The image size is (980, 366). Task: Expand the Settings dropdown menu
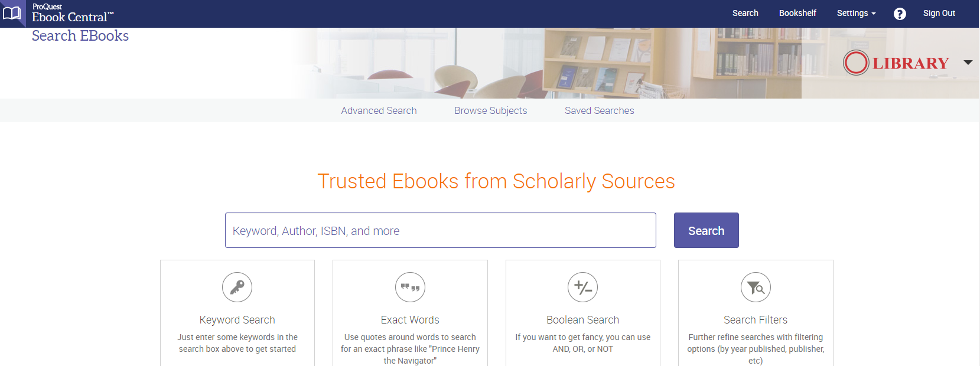coord(855,13)
